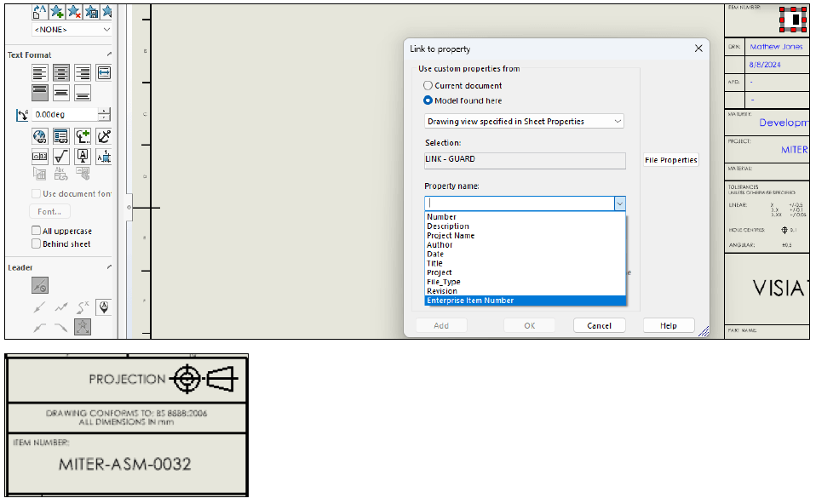Adjust the angle spinner arrows
This screenshot has width=816, height=504.
click(104, 114)
